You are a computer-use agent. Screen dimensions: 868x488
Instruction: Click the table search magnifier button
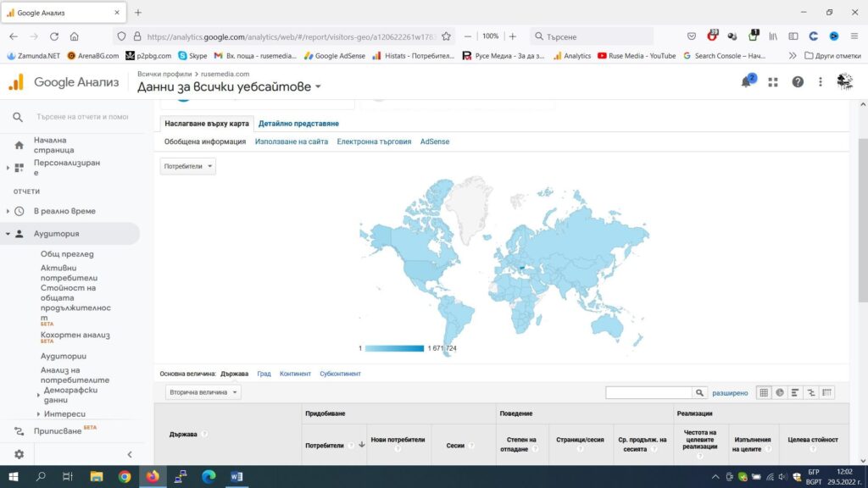pos(699,393)
